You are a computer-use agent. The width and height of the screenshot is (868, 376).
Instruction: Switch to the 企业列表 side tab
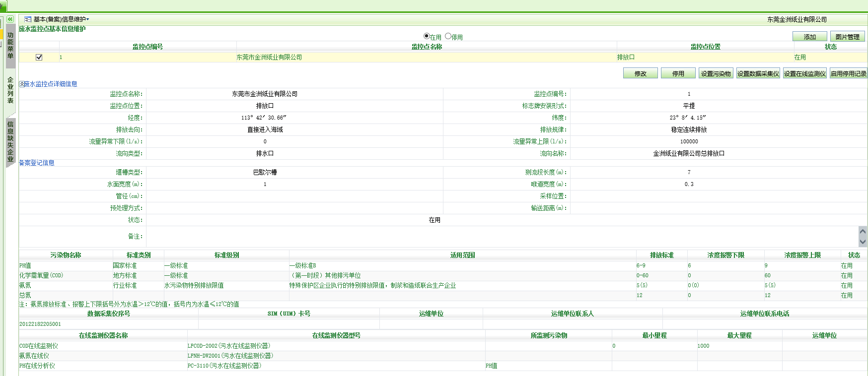click(10, 90)
